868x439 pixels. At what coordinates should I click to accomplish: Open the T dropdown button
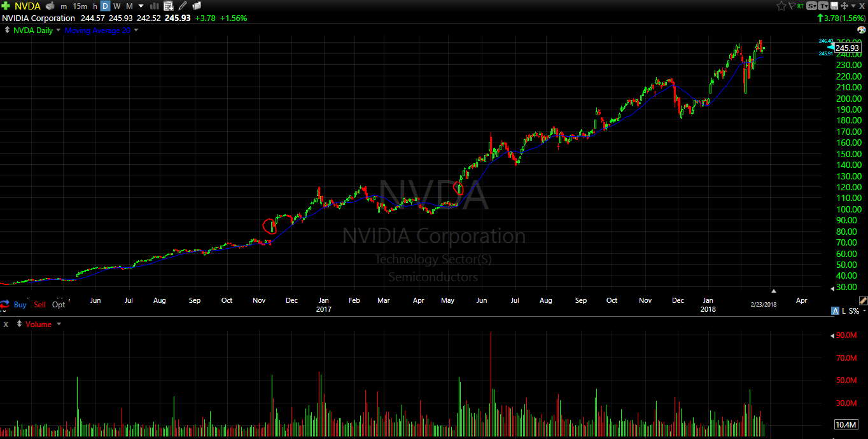click(x=823, y=6)
